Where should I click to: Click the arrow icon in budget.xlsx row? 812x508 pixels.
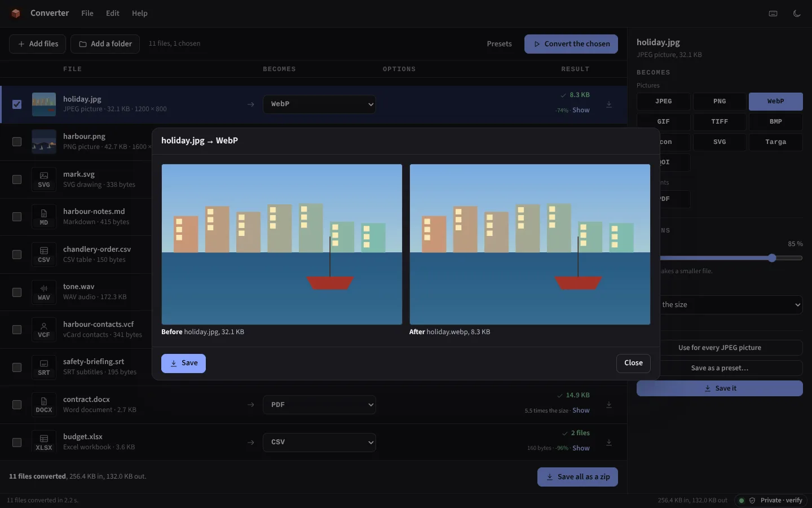click(x=251, y=443)
